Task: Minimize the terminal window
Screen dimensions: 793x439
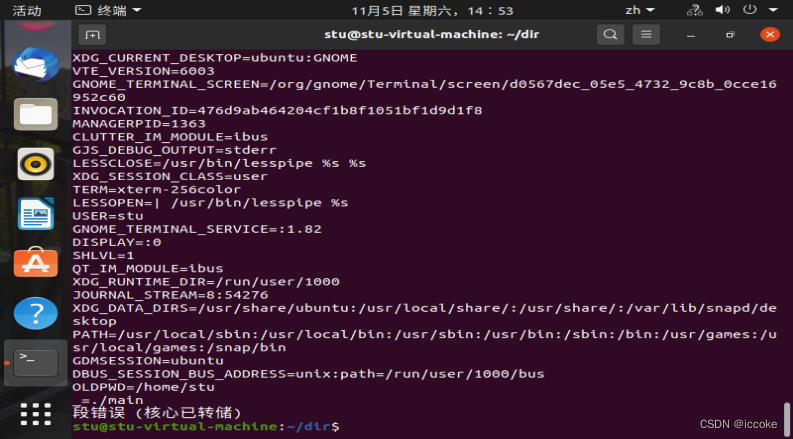Action: 691,35
